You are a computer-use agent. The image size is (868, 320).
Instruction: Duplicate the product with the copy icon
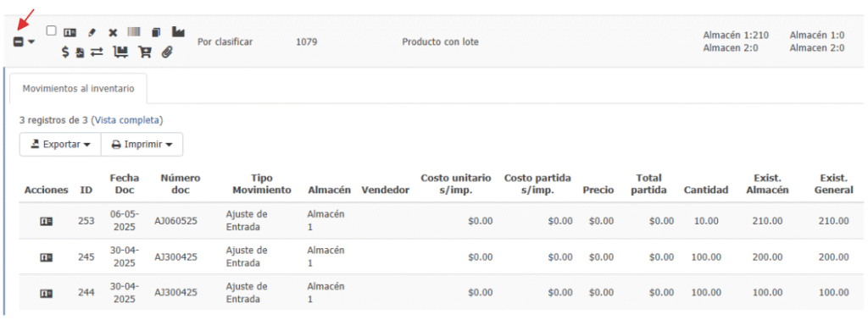click(x=156, y=32)
